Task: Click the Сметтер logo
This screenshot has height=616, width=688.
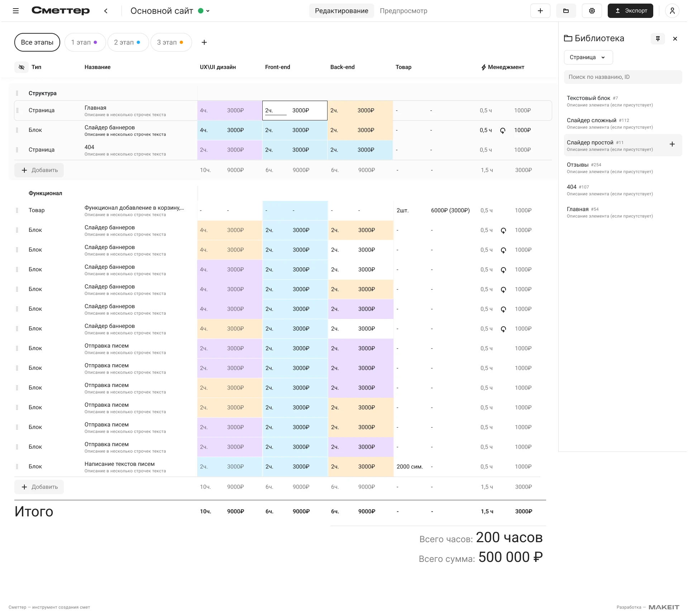Action: click(61, 11)
